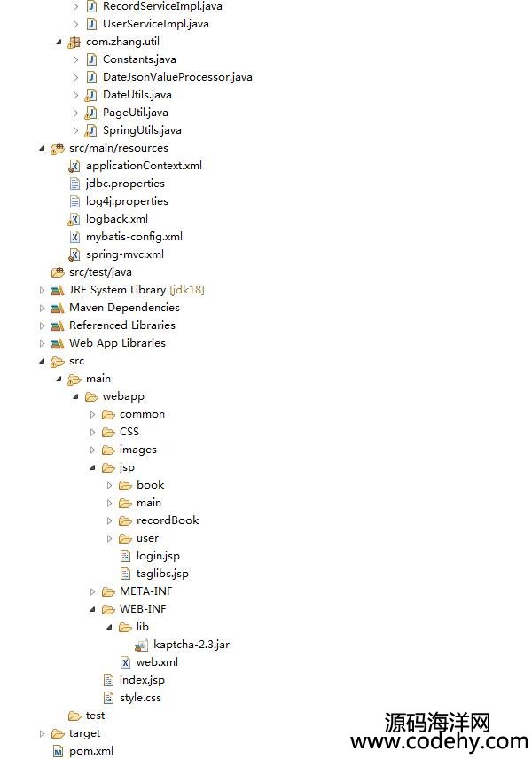Expand the Referenced Libraries node
This screenshot has height=759, width=532.
42,325
